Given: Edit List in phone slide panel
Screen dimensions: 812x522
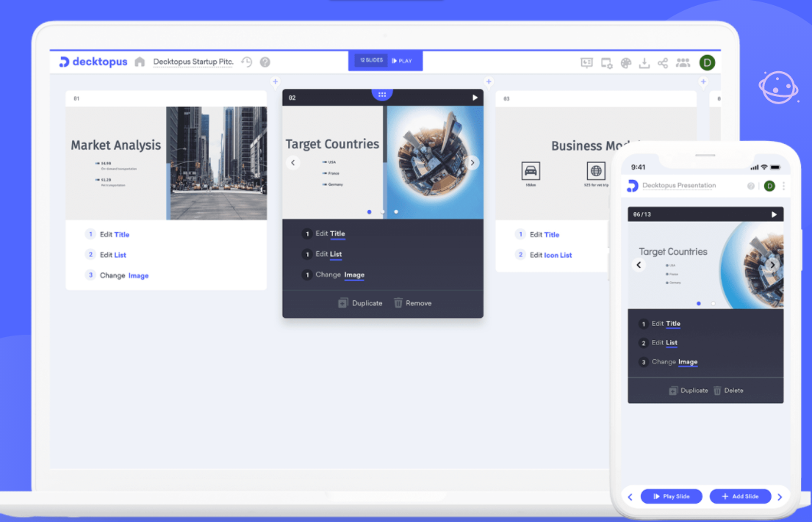Looking at the screenshot, I should click(664, 342).
